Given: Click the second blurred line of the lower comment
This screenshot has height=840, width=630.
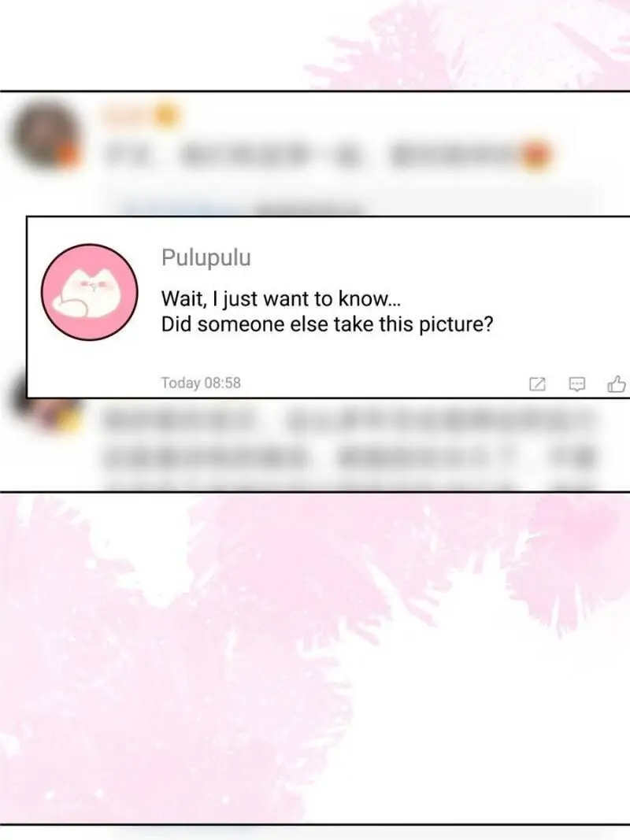Looking at the screenshot, I should 348,457.
